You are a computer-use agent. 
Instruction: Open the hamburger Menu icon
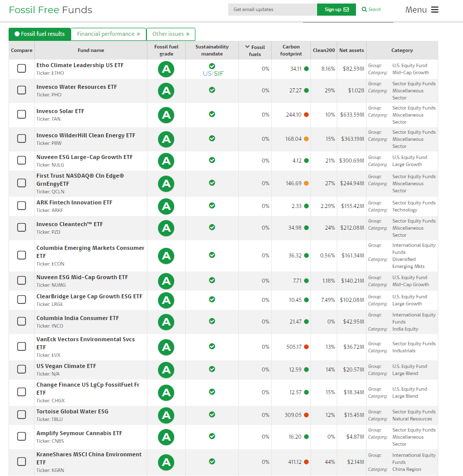click(x=434, y=10)
